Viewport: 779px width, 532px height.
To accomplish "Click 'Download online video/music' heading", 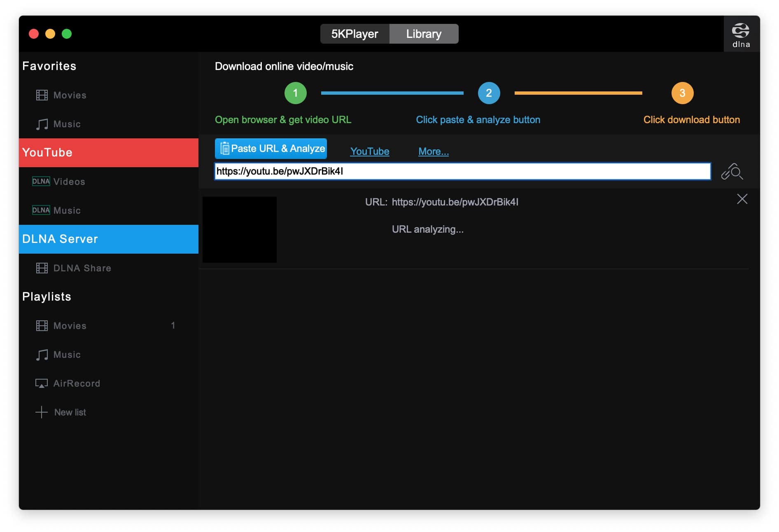I will coord(284,66).
